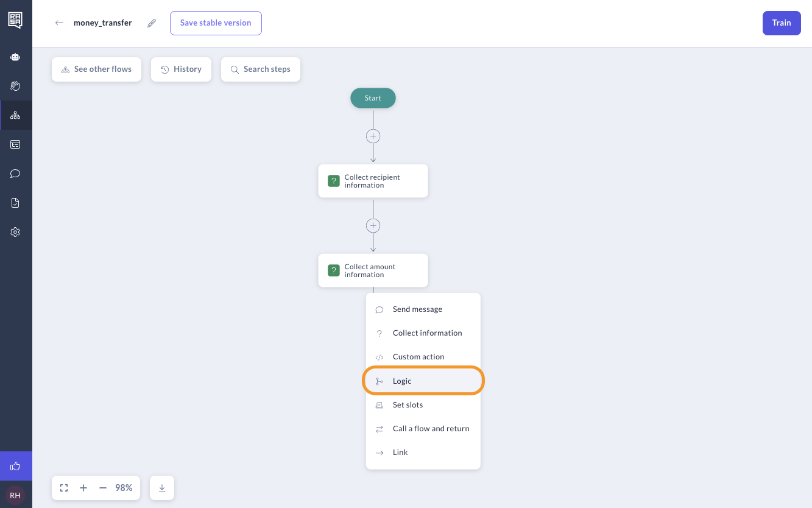812x508 pixels.
Task: Zoom out with the minus button
Action: point(102,488)
